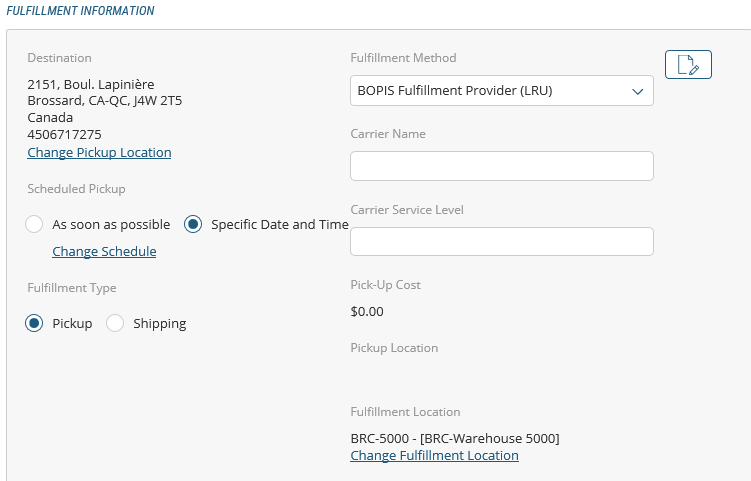Screen dimensions: 751x481
Task: Click the $0.00 Pick-Up Cost value
Action: 367,311
